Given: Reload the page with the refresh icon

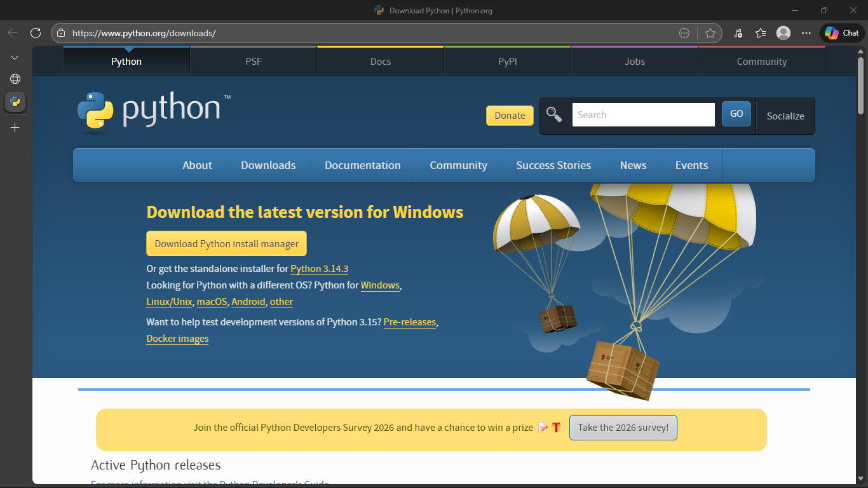Looking at the screenshot, I should [36, 33].
